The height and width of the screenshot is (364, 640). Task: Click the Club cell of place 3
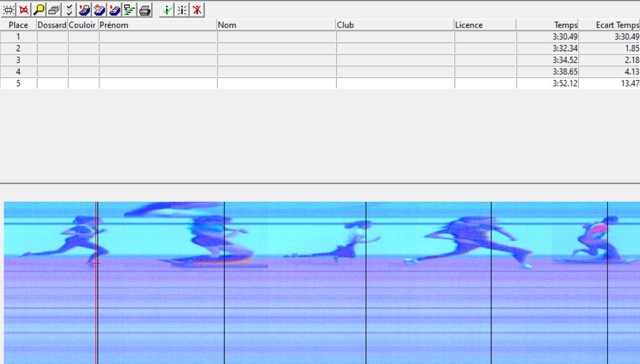tap(396, 60)
